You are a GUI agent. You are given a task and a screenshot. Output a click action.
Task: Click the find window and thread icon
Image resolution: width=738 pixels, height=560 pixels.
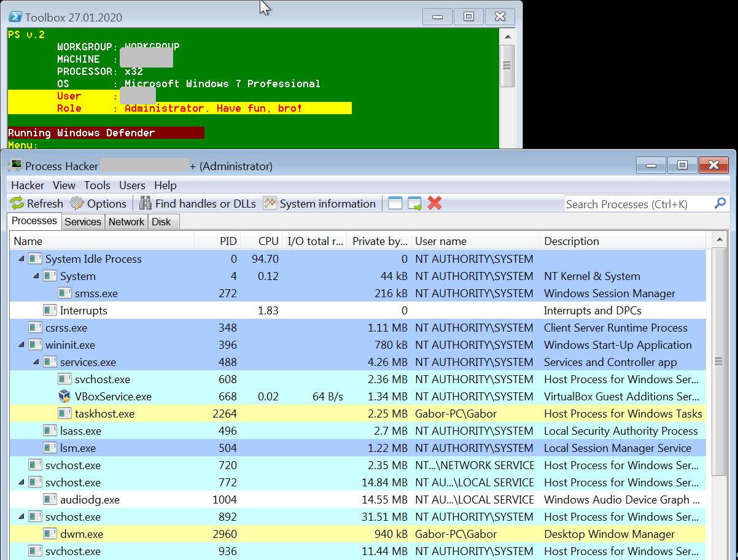click(x=415, y=204)
